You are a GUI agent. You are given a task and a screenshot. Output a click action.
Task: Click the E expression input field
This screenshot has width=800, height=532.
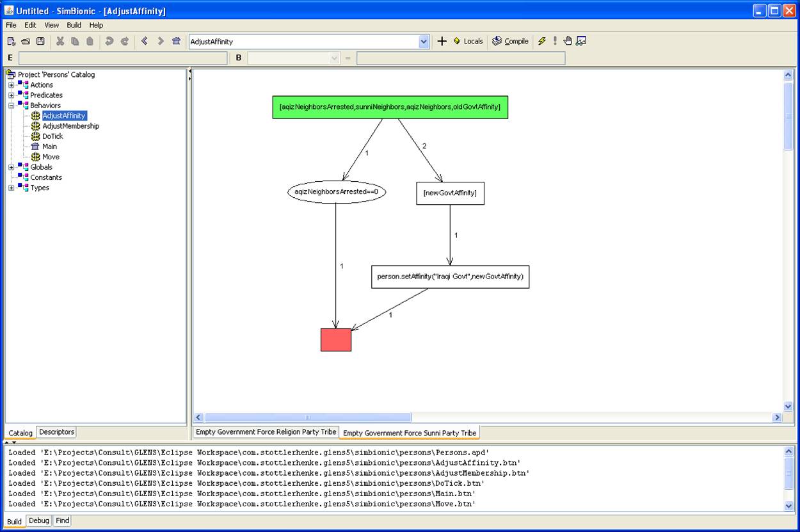point(123,58)
